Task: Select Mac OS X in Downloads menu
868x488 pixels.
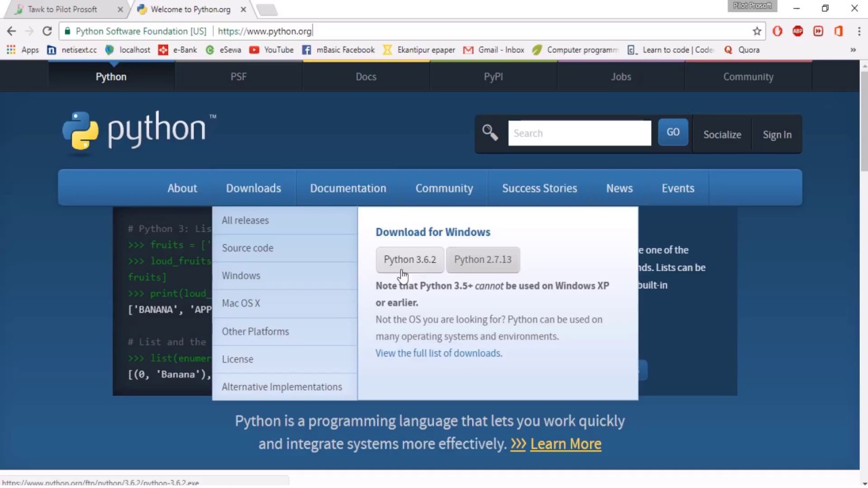Action: pos(285,303)
